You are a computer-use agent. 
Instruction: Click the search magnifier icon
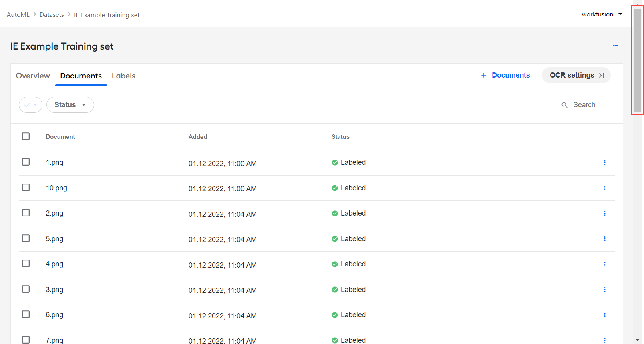click(x=564, y=105)
